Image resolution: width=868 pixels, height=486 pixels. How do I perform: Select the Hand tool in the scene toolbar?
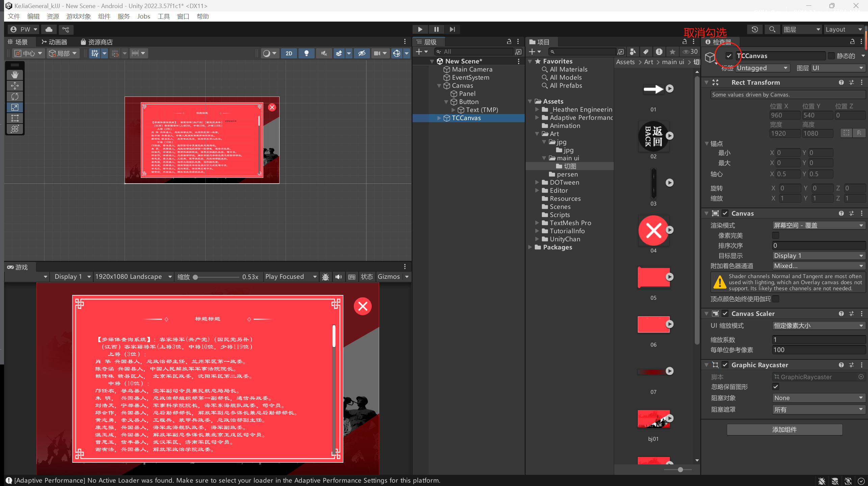pyautogui.click(x=15, y=75)
